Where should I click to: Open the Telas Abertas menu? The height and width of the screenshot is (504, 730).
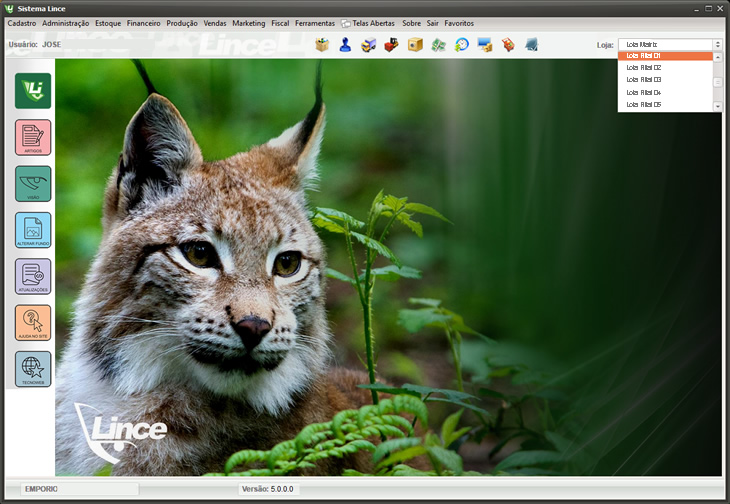click(x=368, y=23)
